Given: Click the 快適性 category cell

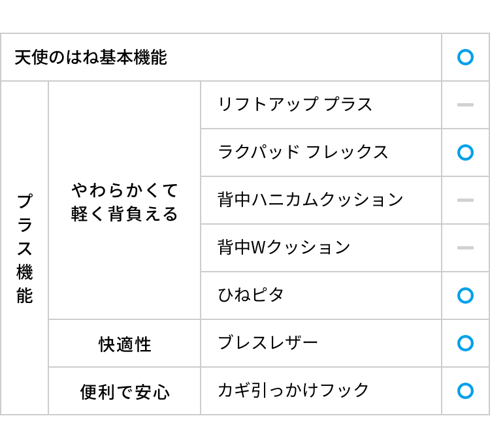Looking at the screenshot, I should click(125, 344).
